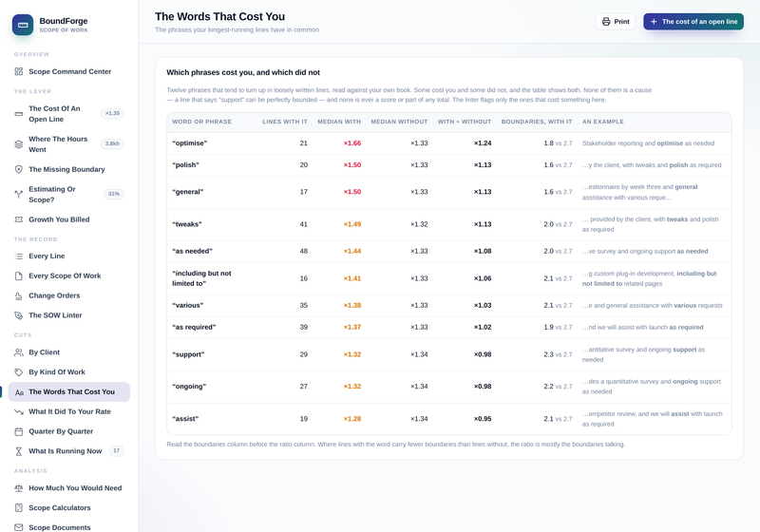Click The Words That Cost You Aa icon

click(19, 392)
